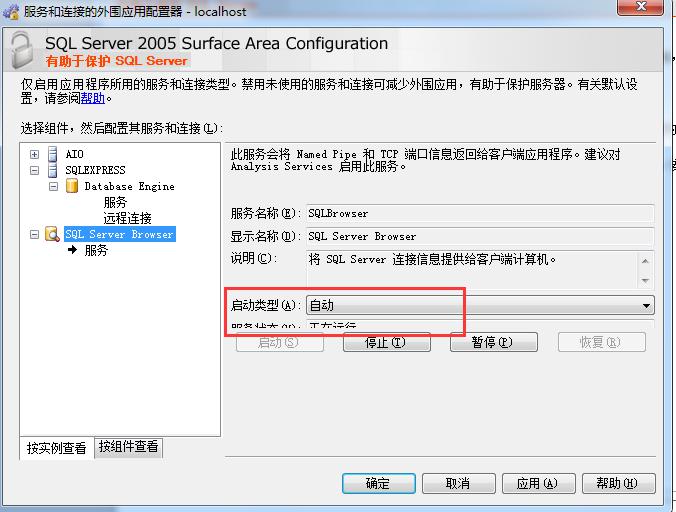Click the AIO server instance icon

tap(53, 155)
